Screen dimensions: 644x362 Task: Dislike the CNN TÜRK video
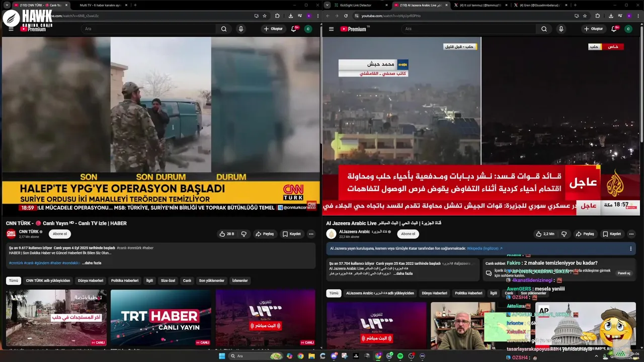pyautogui.click(x=244, y=234)
